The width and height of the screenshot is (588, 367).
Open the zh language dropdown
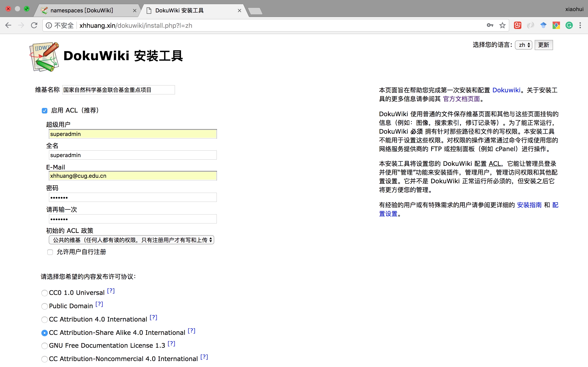point(523,45)
